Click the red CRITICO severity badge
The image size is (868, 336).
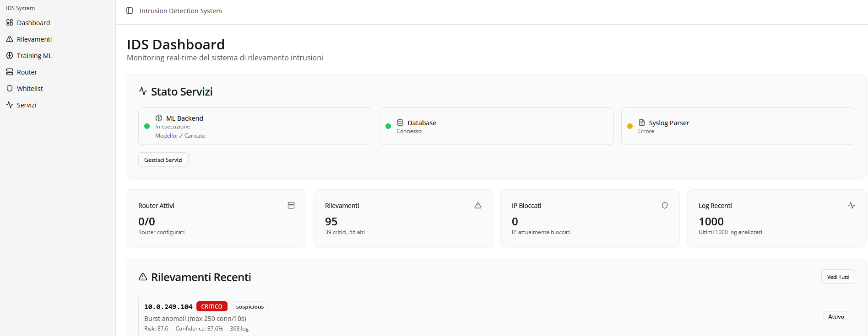(x=212, y=306)
